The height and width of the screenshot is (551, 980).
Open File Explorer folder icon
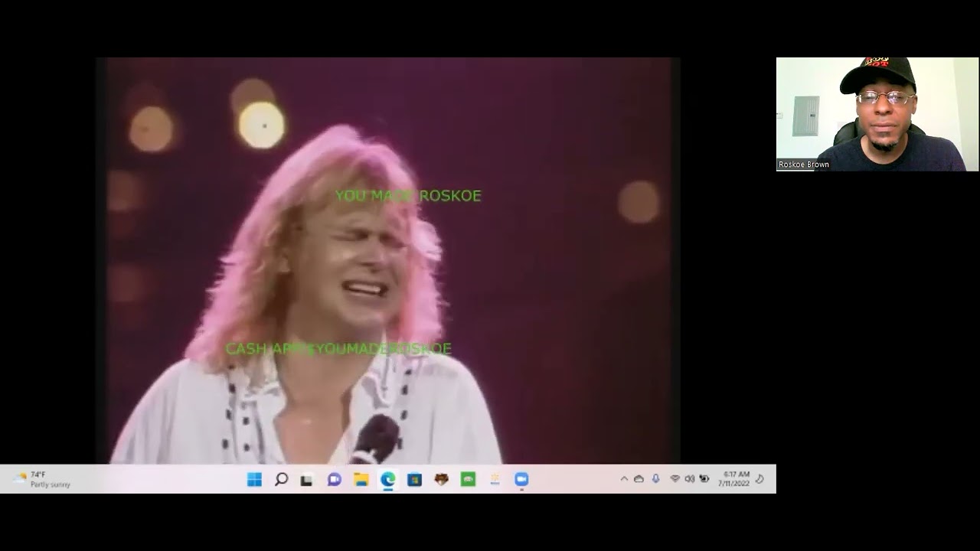(x=361, y=479)
